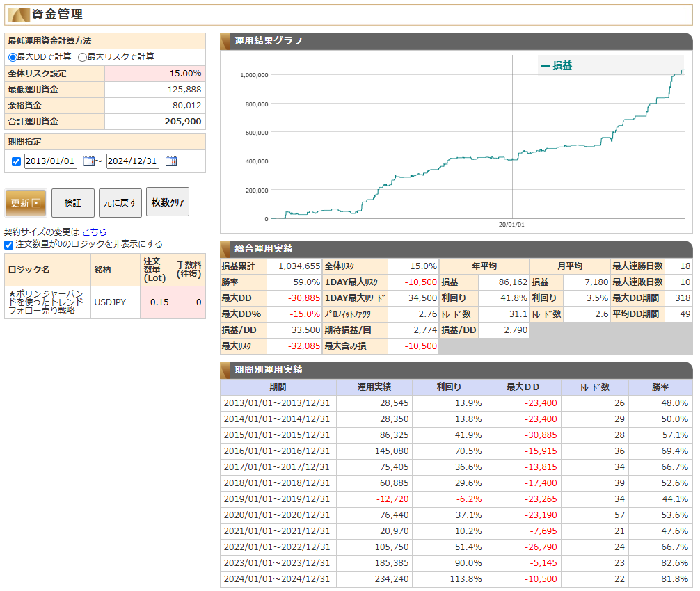Select the 2019/01/01～2019/12/31 period row

tap(456, 499)
